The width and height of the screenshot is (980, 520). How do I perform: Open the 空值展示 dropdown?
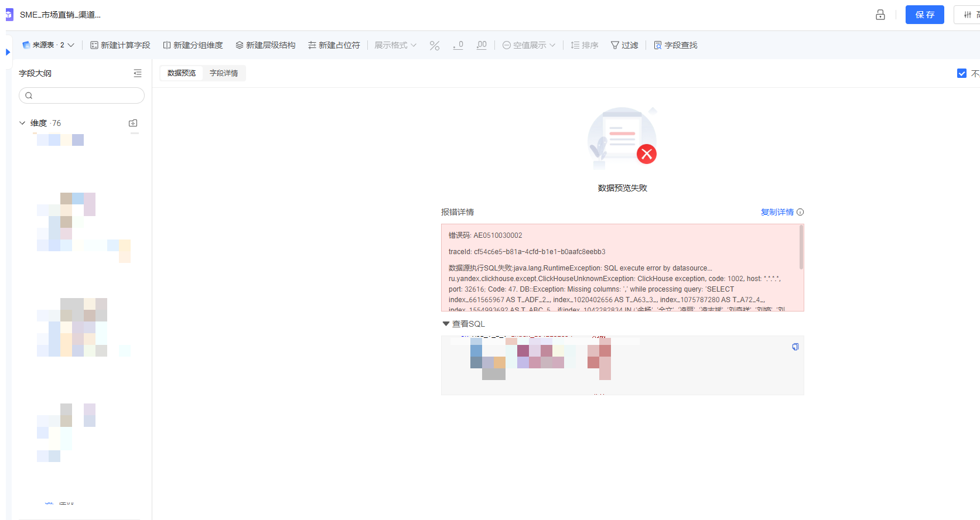pos(529,45)
